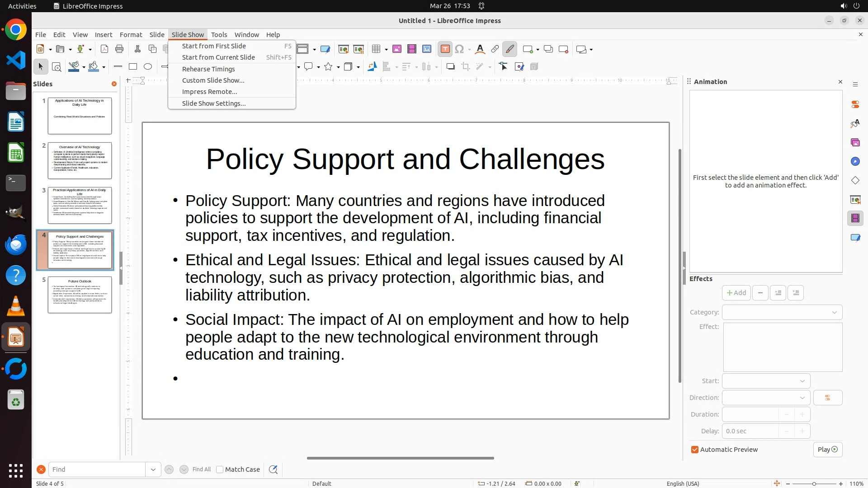Select slide 5 Future Outlook thumbnail

click(80, 295)
